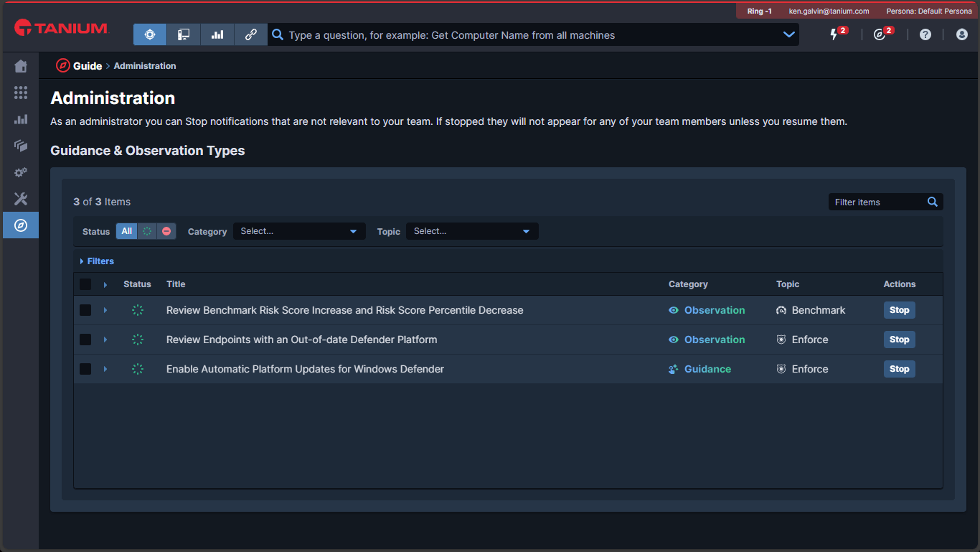Stop the Out-of-date Defender Platform notification
The image size is (980, 552).
[900, 340]
